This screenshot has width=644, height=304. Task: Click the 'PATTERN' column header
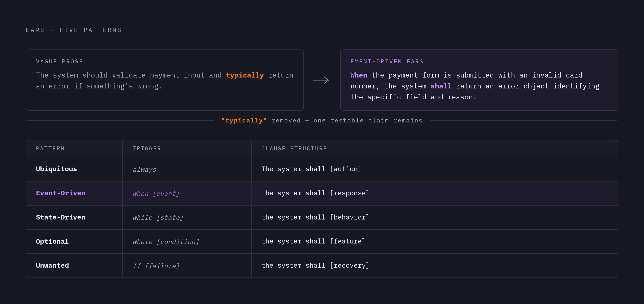coord(50,149)
